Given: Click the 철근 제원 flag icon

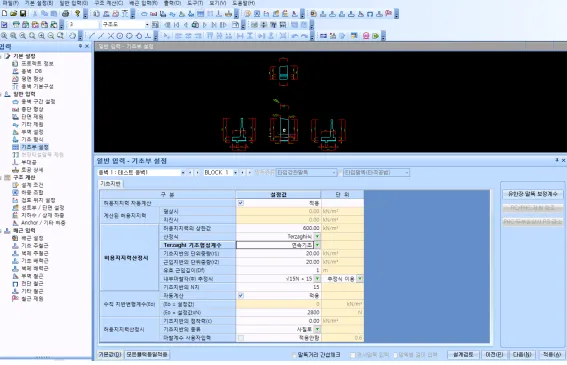Looking at the screenshot, I should 15,299.
